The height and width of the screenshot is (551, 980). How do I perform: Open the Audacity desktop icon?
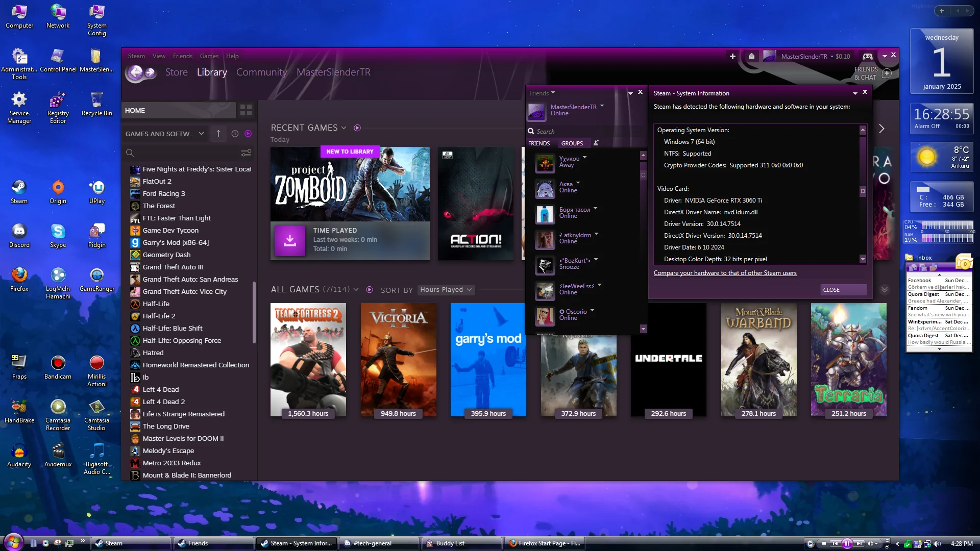pos(19,456)
